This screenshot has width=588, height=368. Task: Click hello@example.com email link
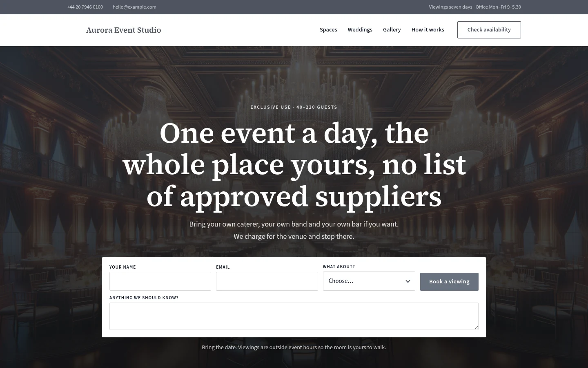tap(134, 7)
